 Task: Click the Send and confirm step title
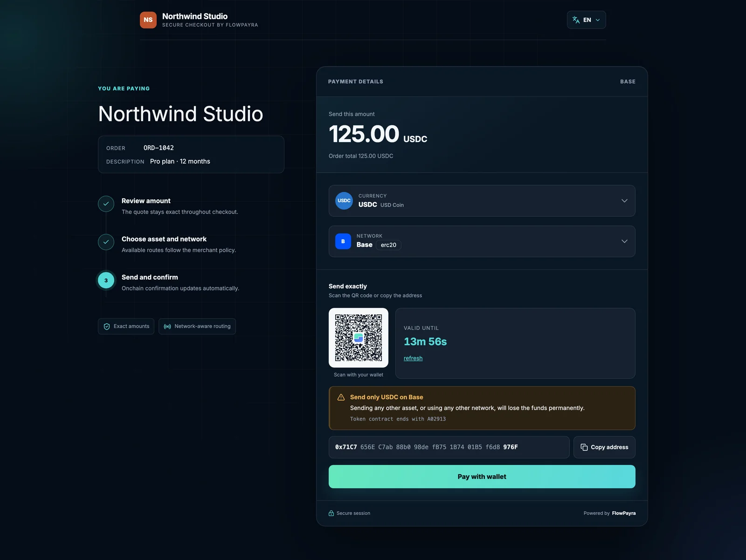[150, 277]
